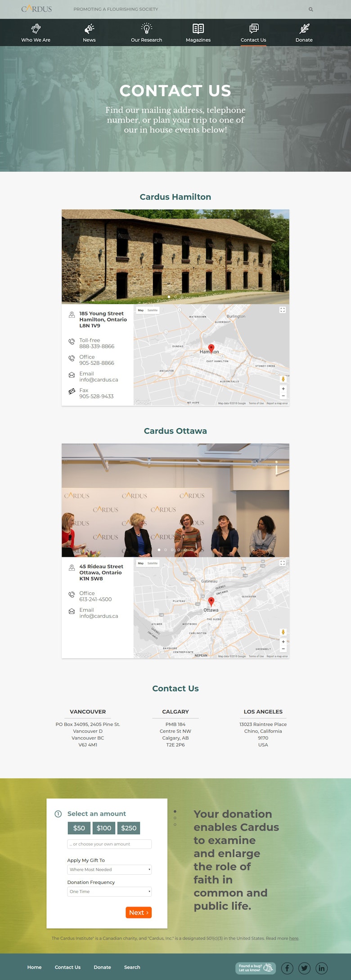Open the Who We Are menu
Screen dimensions: 351x980
pos(36,33)
